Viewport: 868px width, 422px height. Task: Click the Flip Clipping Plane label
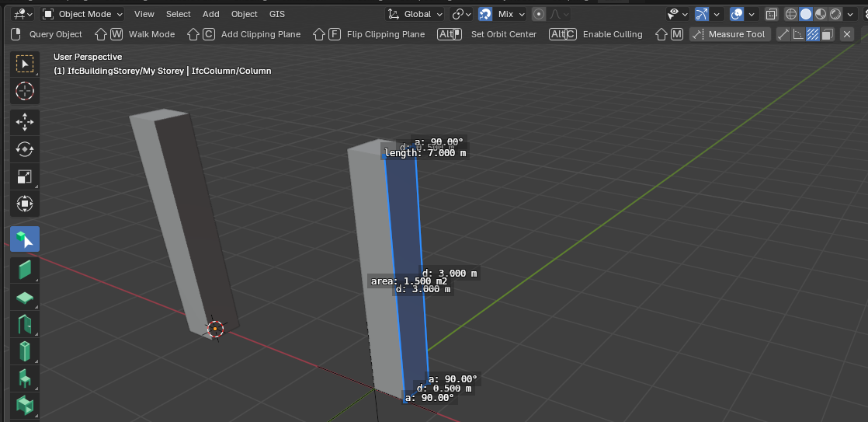pos(386,34)
